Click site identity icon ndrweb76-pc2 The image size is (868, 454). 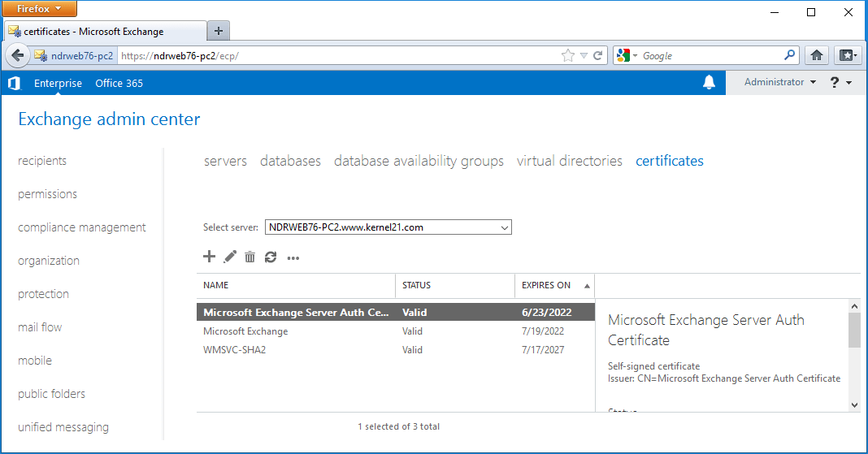74,56
